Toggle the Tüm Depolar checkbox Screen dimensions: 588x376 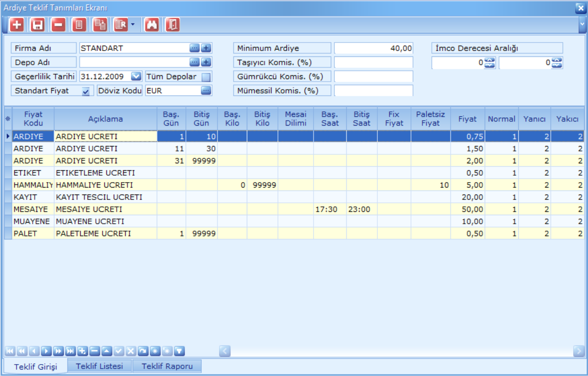206,77
